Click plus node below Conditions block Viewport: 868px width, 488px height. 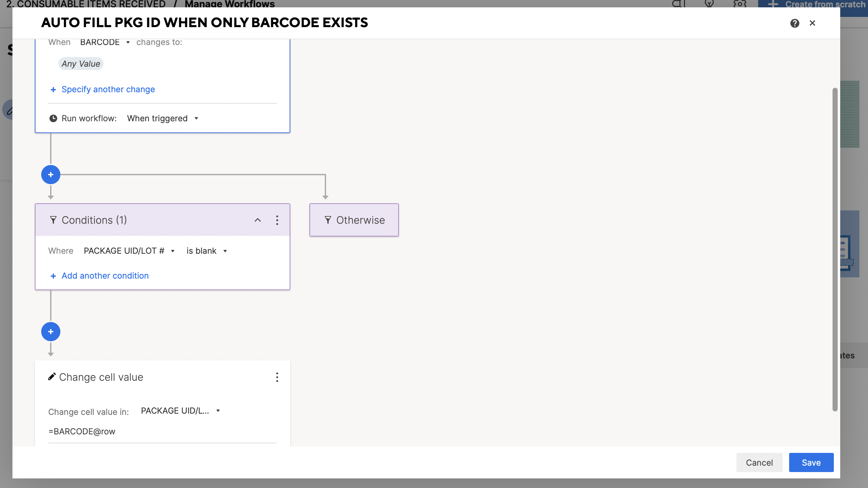(x=50, y=331)
